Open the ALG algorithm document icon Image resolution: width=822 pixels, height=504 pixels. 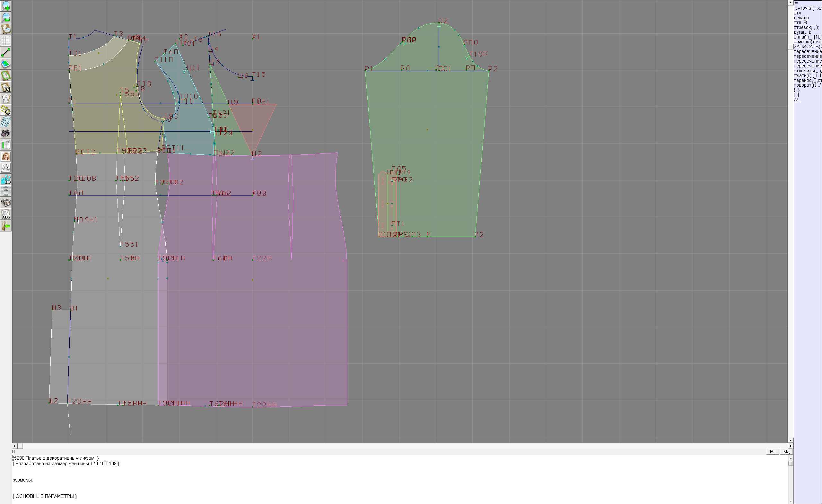tap(6, 214)
